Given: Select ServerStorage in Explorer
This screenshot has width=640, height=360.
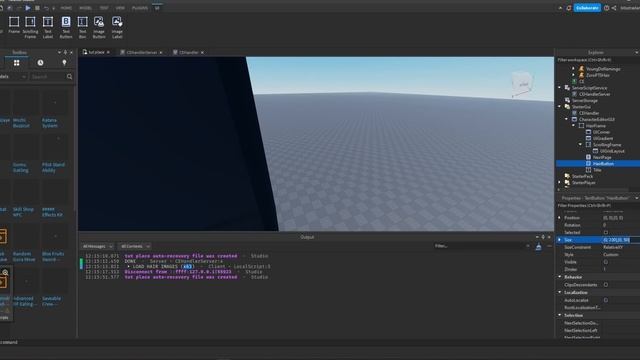Looking at the screenshot, I should point(584,100).
